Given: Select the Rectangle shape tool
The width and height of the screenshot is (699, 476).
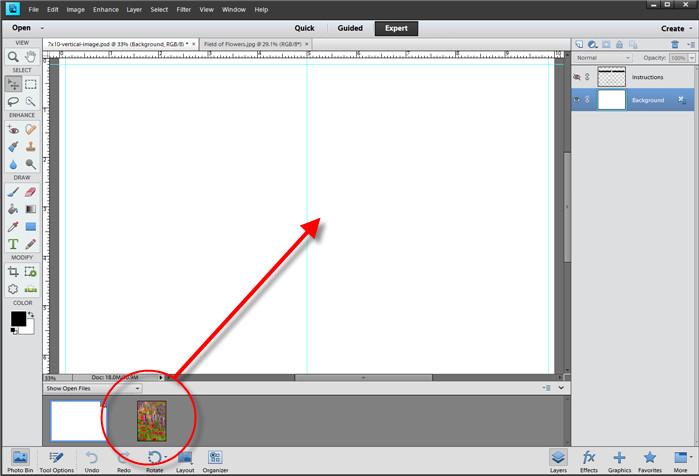Looking at the screenshot, I should pyautogui.click(x=30, y=226).
